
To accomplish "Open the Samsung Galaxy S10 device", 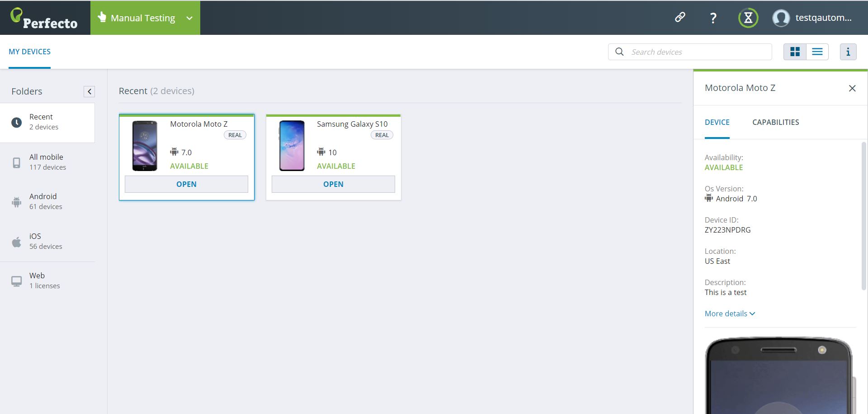I will click(x=333, y=184).
